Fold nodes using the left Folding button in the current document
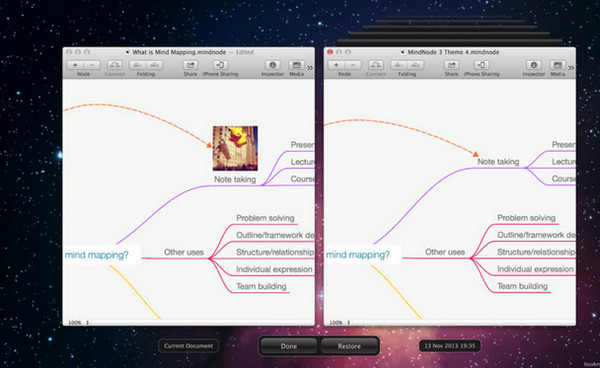 click(x=137, y=65)
